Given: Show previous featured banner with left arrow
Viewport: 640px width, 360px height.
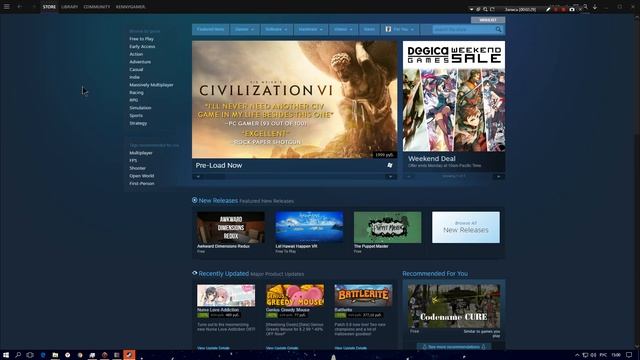Looking at the screenshot, I should (198, 177).
